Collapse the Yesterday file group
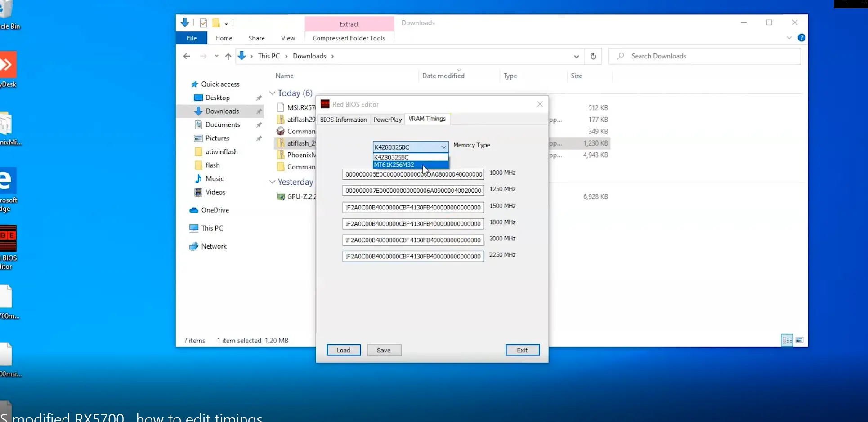This screenshot has width=868, height=422. coord(272,182)
